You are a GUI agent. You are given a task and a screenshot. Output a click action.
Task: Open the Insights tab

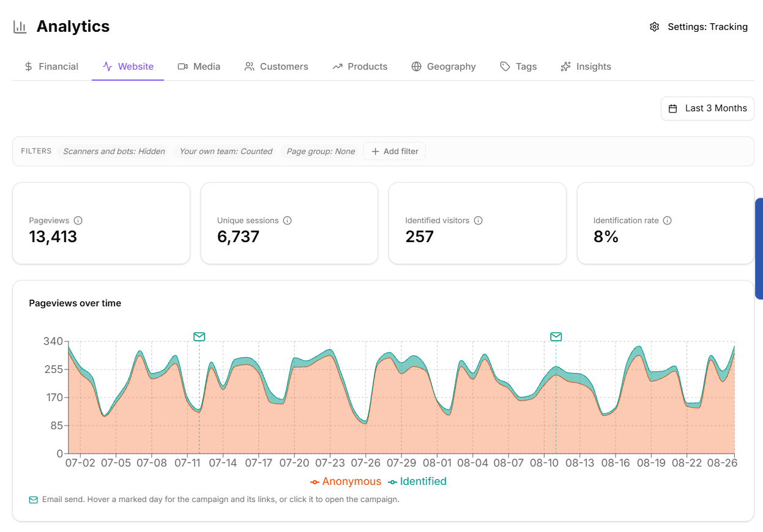(586, 67)
